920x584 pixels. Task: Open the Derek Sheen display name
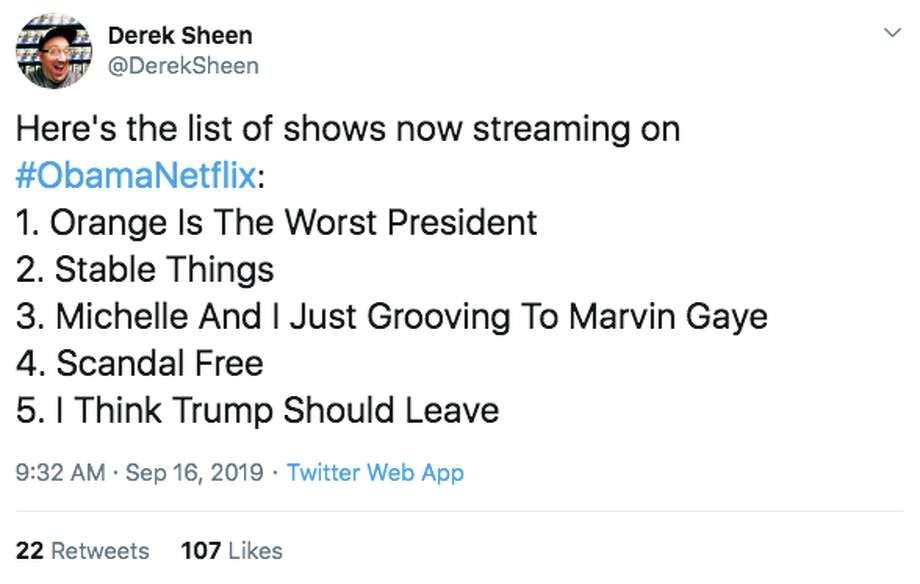click(180, 36)
